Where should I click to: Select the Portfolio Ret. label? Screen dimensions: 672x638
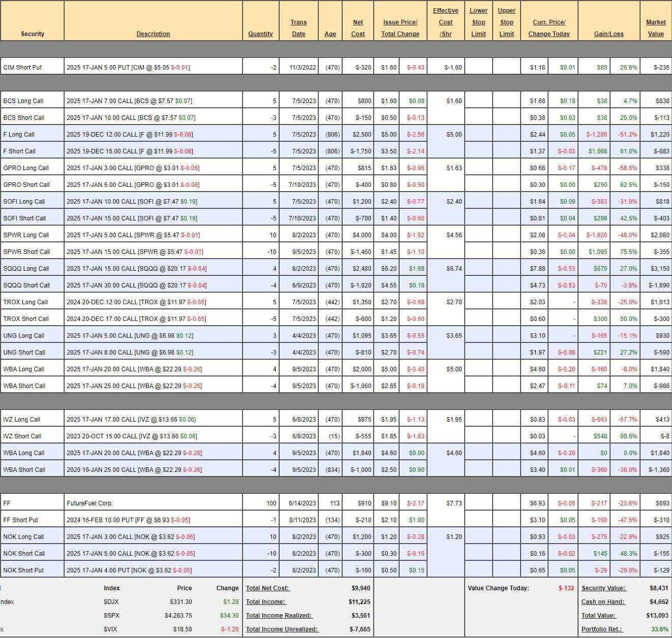point(602,629)
